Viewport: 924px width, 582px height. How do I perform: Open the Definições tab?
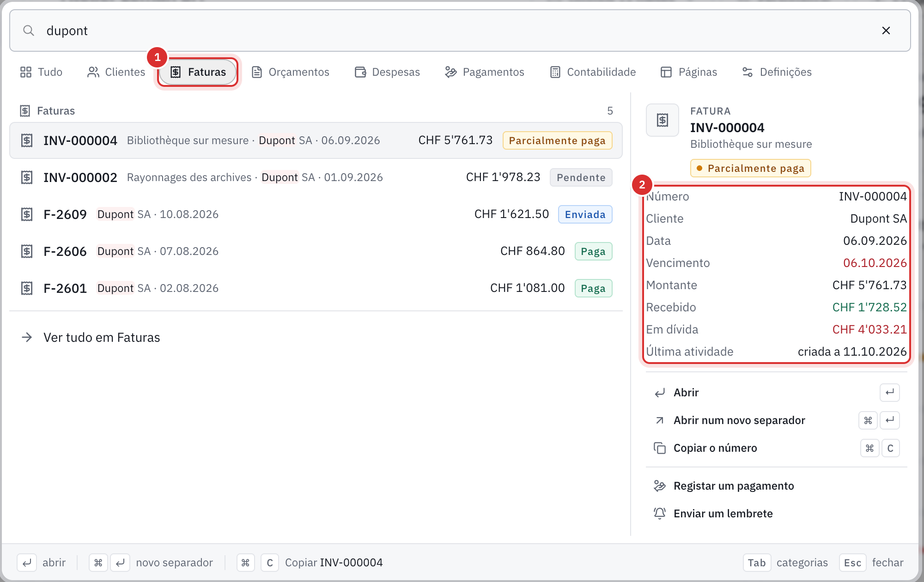pos(777,72)
